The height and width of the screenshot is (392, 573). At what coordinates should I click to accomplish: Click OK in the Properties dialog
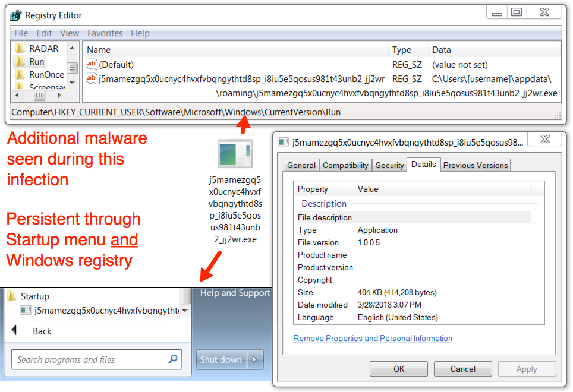tap(399, 369)
